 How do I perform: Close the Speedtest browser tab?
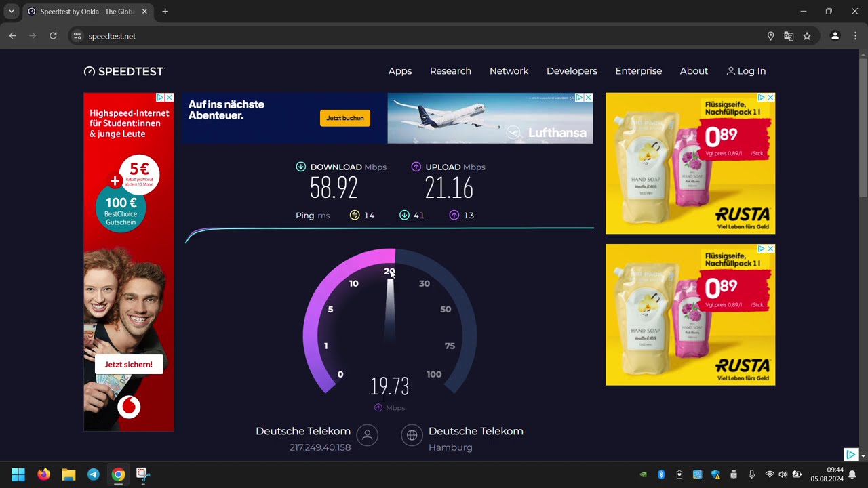pos(144,12)
